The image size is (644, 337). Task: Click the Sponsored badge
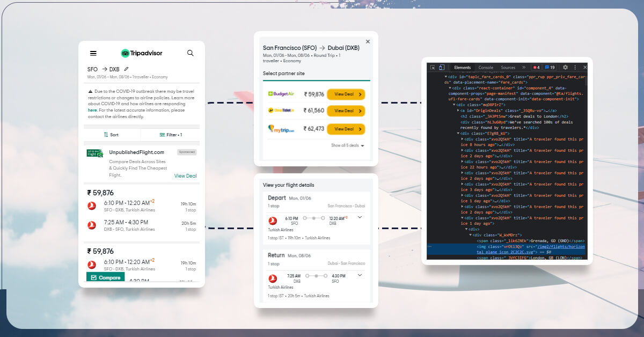pos(187,152)
